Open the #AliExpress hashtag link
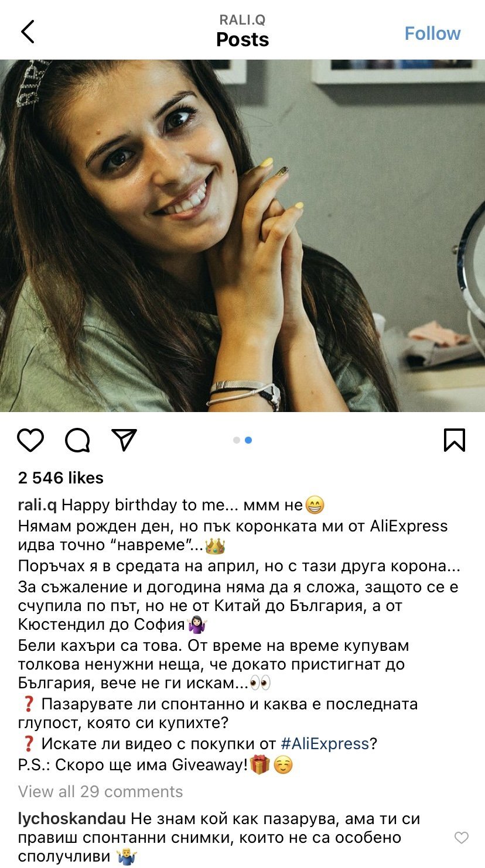Image resolution: width=485 pixels, height=868 pixels. coord(325,744)
